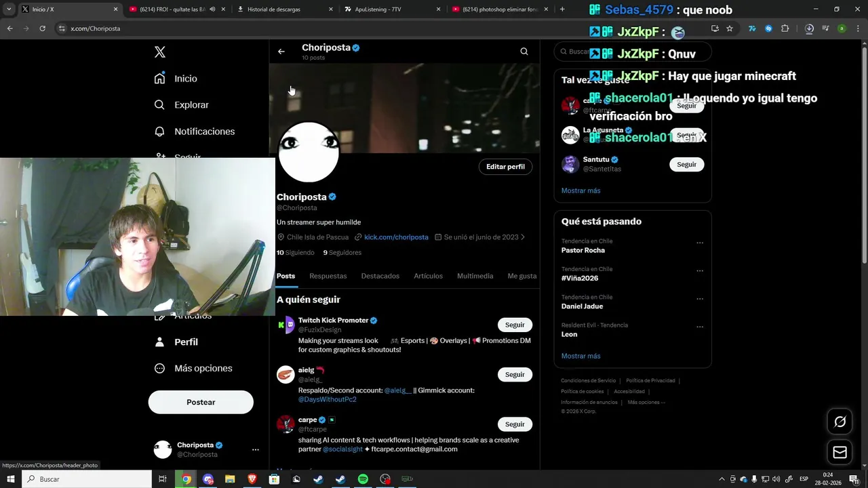Open the Chrome downloads icon
This screenshot has width=868, height=488.
tap(809, 28)
